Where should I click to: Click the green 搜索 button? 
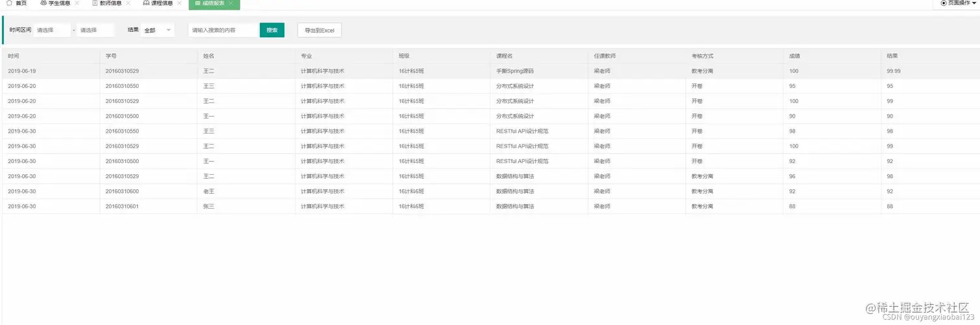(x=272, y=30)
